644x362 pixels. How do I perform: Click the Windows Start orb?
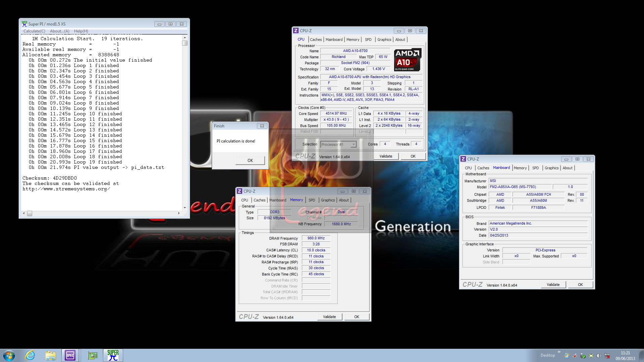point(9,355)
